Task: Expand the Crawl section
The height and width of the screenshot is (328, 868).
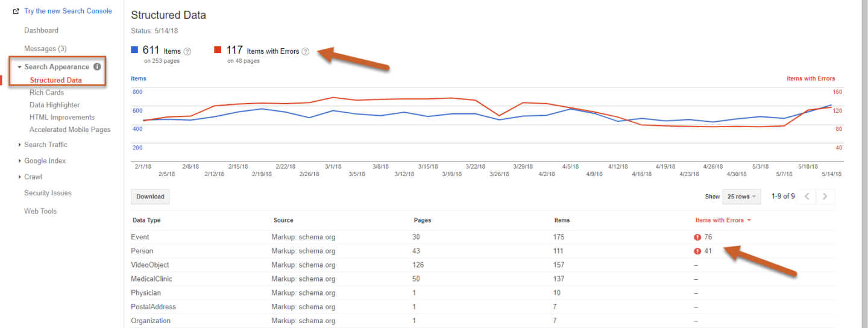Action: (x=33, y=177)
